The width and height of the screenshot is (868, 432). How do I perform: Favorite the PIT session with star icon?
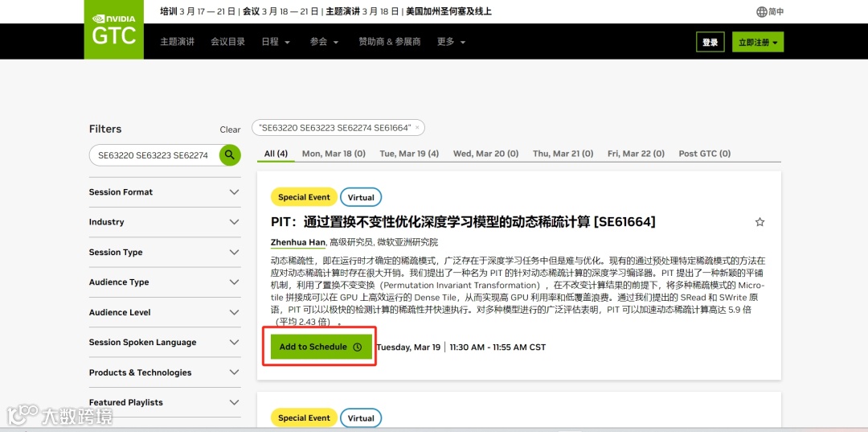click(x=759, y=222)
